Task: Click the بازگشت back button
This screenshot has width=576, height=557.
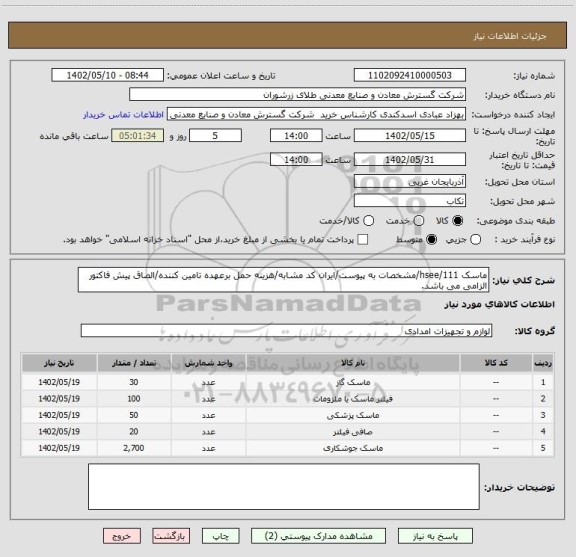Action: (171, 536)
